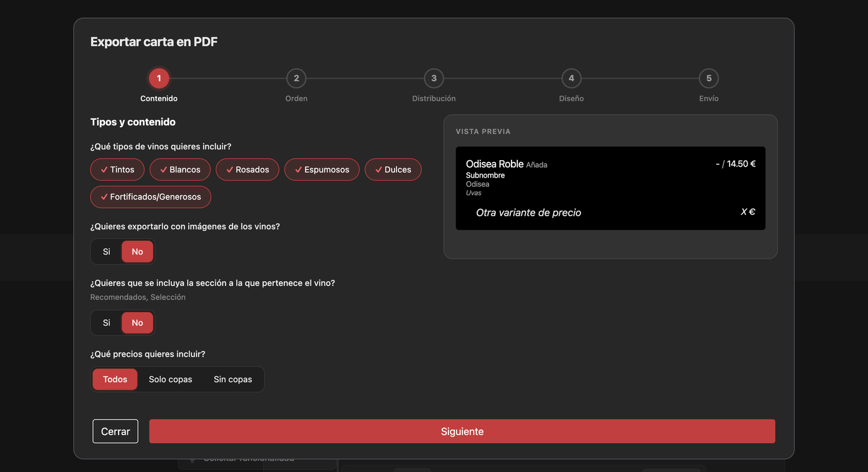Toggle the Espumosos wine type chip
Viewport: 868px width, 472px height.
(322, 169)
